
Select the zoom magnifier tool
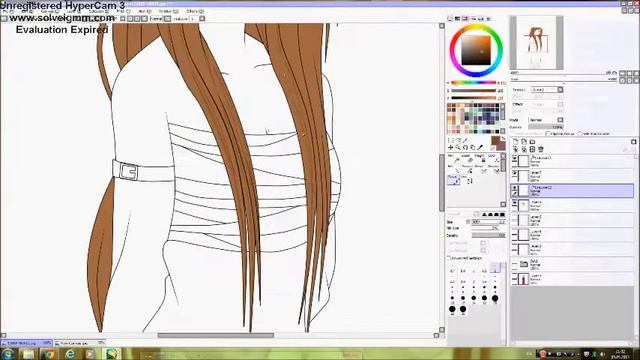458,147
